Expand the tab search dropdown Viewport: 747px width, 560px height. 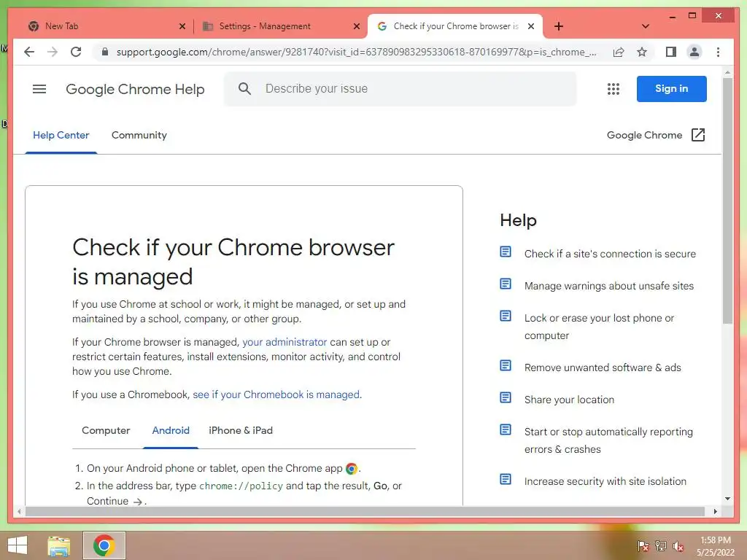(646, 26)
